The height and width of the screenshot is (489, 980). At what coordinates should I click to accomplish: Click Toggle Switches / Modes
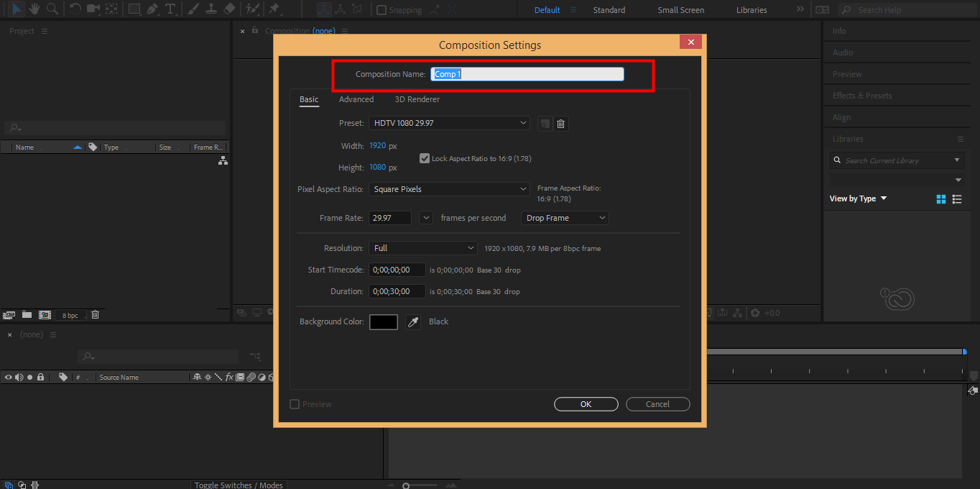239,485
